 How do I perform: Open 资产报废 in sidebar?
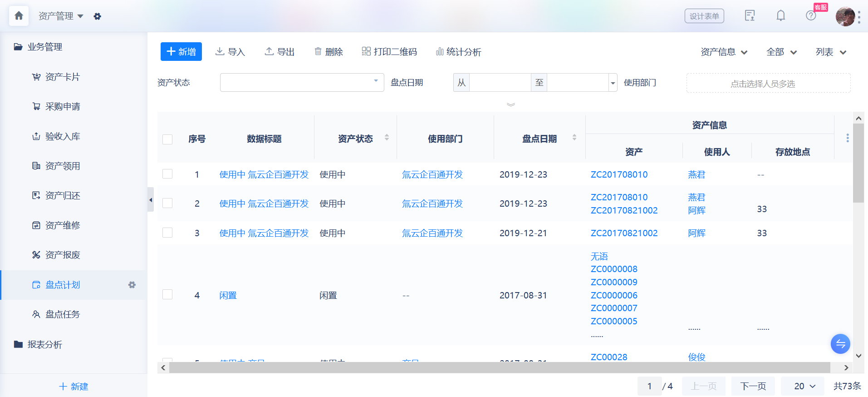click(63, 255)
